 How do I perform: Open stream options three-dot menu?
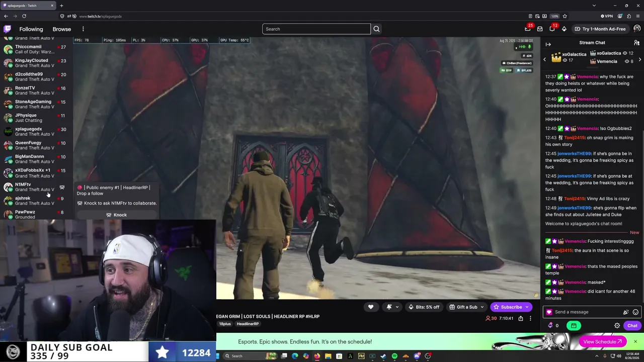[x=530, y=318]
